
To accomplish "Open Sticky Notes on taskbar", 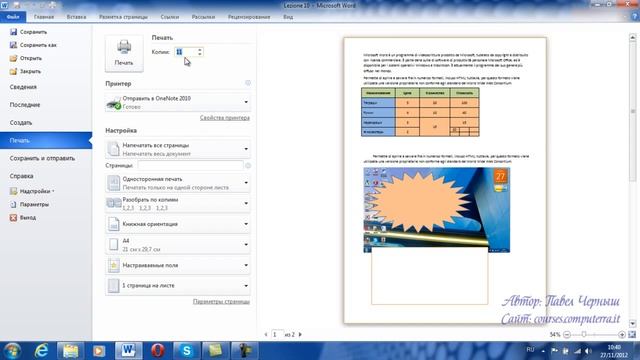I will click(x=215, y=351).
